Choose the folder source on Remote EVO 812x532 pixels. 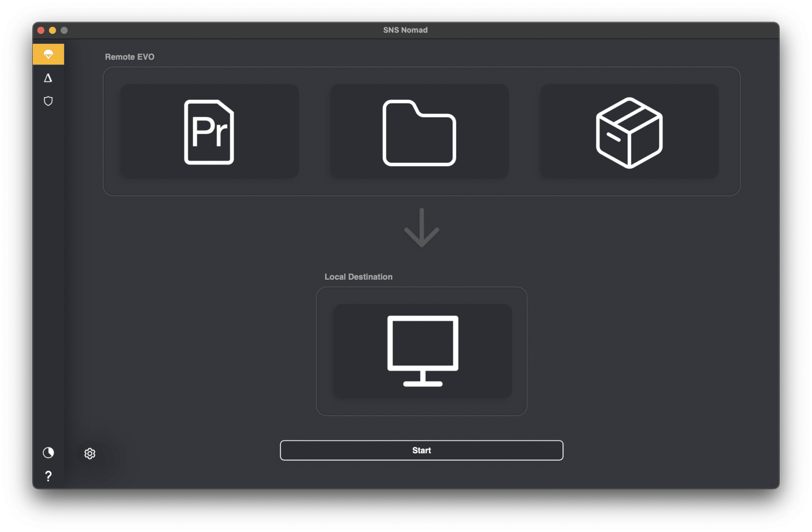click(419, 131)
